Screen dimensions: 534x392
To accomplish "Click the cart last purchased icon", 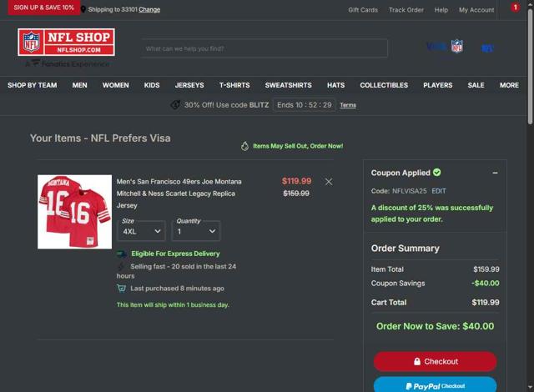I will [x=121, y=289].
